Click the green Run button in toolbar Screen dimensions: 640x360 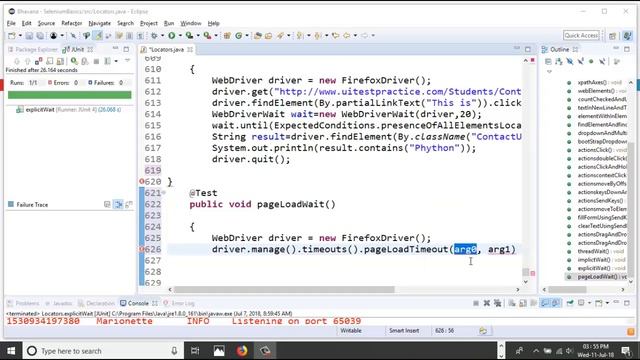click(172, 36)
